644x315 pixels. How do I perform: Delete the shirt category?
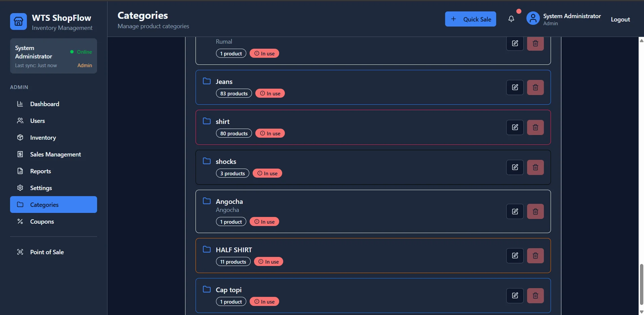(x=535, y=127)
